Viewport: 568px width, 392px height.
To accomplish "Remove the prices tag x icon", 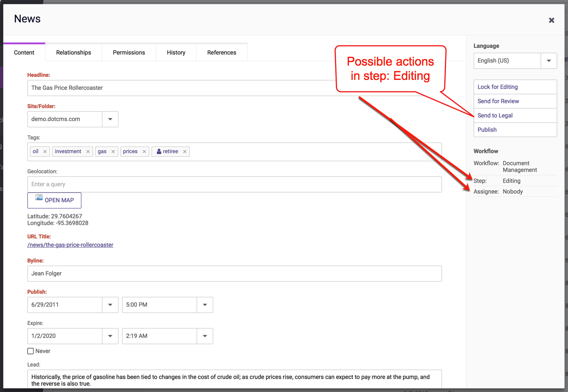I will [x=144, y=152].
